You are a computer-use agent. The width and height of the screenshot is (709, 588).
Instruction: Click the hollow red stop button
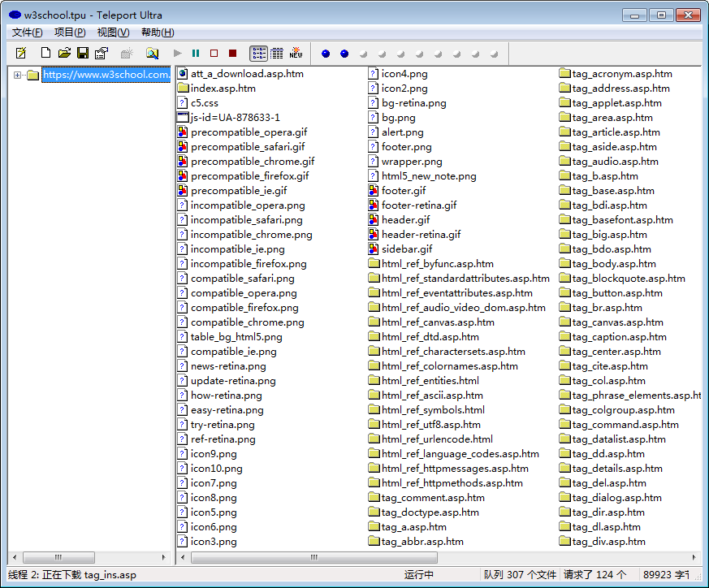214,54
